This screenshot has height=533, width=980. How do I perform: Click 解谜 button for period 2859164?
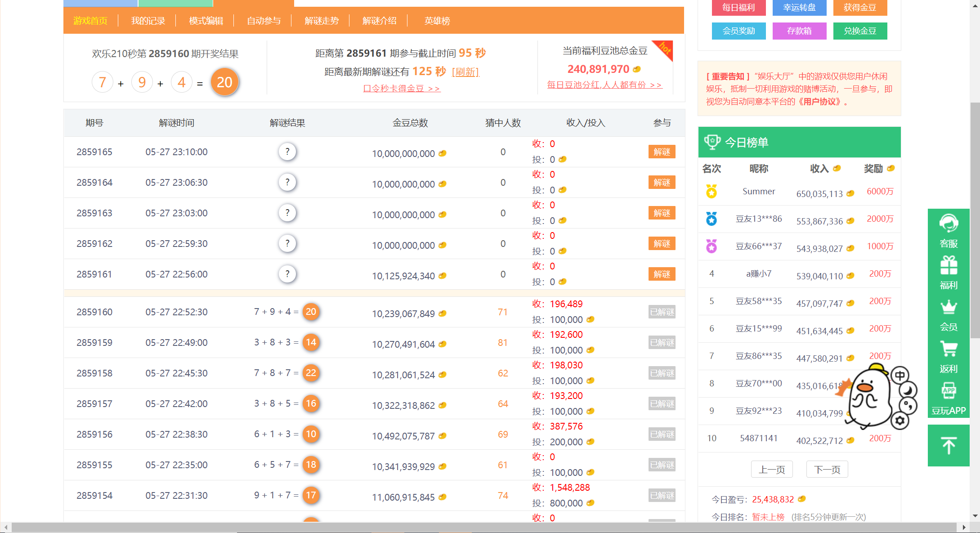[x=662, y=182]
